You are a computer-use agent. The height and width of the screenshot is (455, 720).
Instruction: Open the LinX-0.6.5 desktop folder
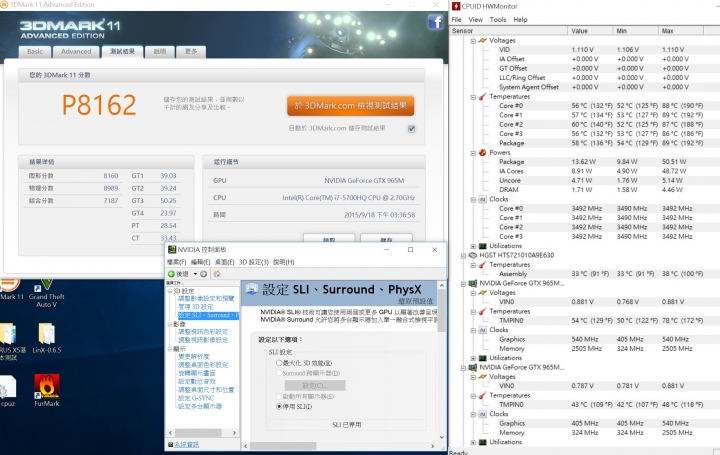click(46, 338)
